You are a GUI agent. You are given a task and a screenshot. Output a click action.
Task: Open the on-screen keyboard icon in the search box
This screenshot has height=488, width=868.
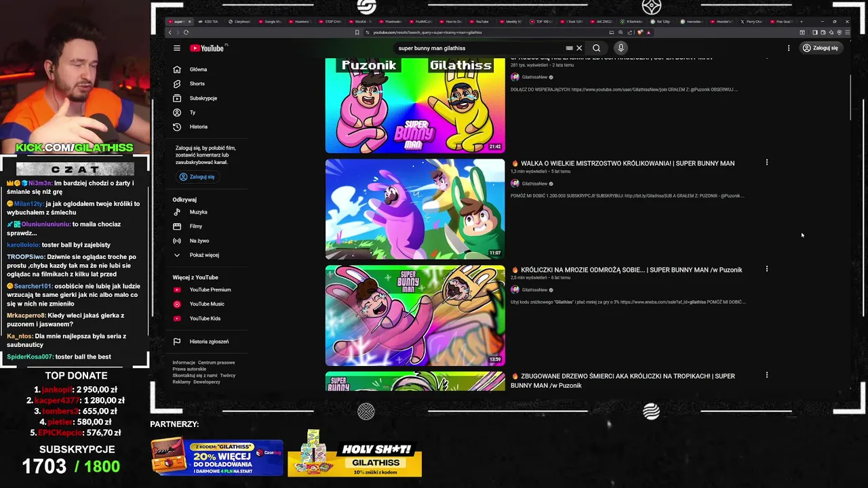(x=570, y=48)
